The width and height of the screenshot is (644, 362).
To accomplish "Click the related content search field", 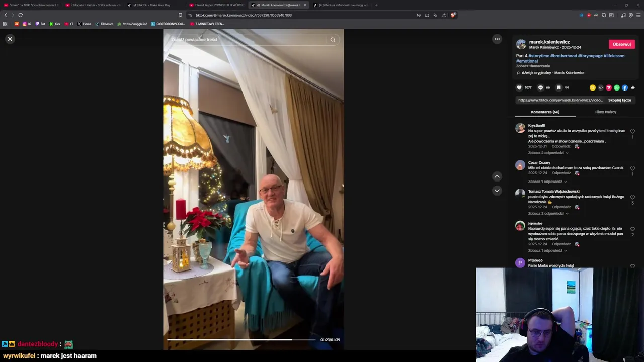I will 247,39.
